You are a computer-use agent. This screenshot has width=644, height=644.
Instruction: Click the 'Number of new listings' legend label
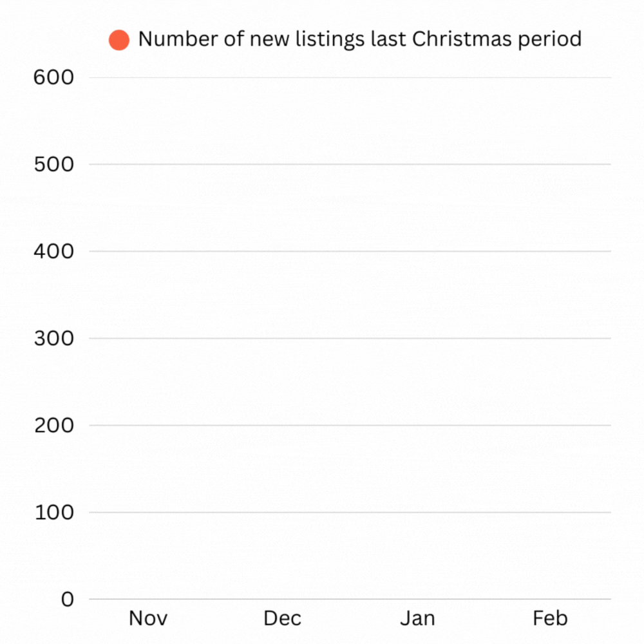click(x=359, y=39)
